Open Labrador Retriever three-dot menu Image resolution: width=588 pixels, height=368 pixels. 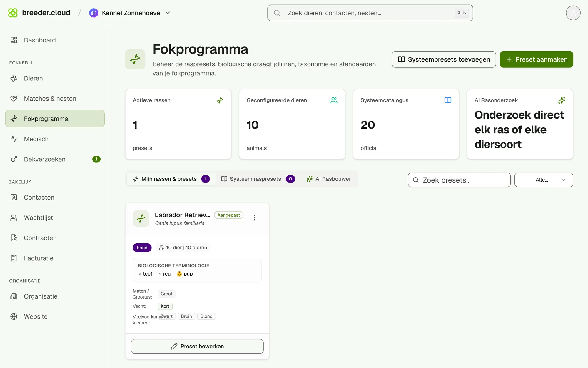[254, 218]
